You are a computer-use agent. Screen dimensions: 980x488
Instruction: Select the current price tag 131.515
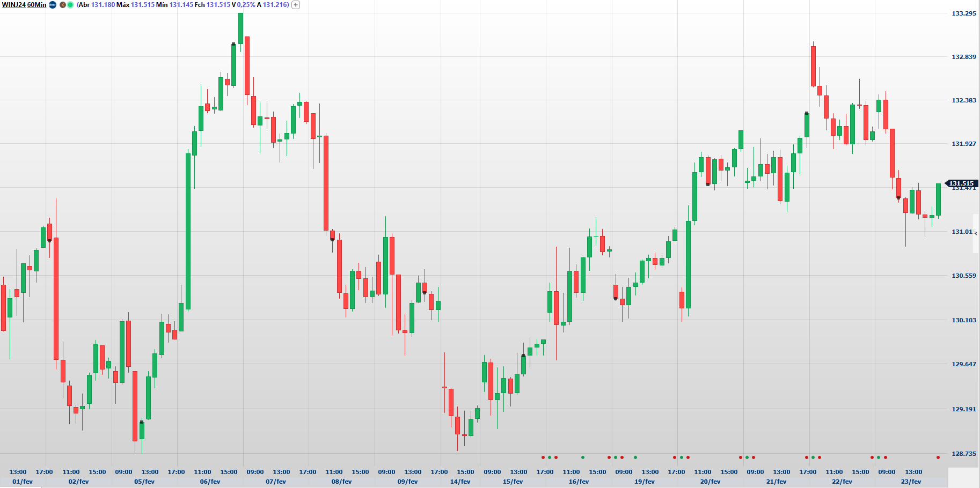tap(961, 183)
